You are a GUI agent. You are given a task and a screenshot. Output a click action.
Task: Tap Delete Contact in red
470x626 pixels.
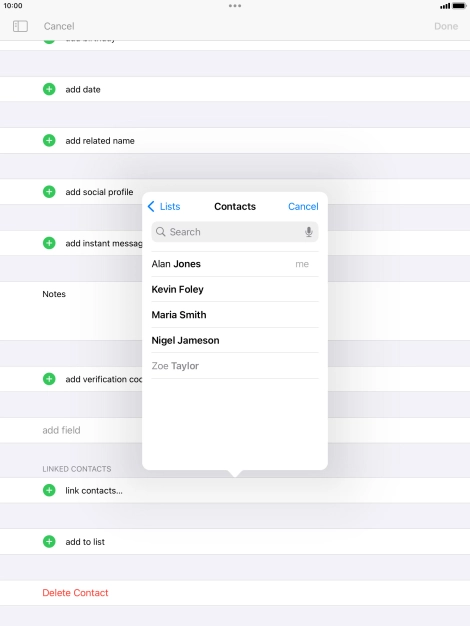75,593
